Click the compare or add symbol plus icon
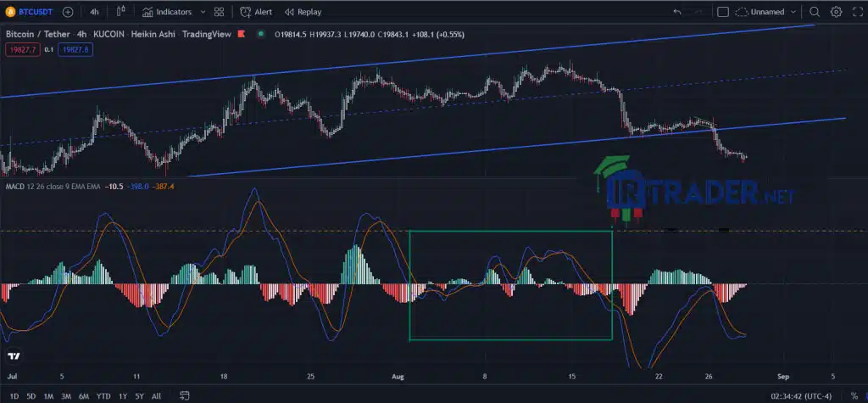Screen dimensions: 868x403 coord(68,12)
